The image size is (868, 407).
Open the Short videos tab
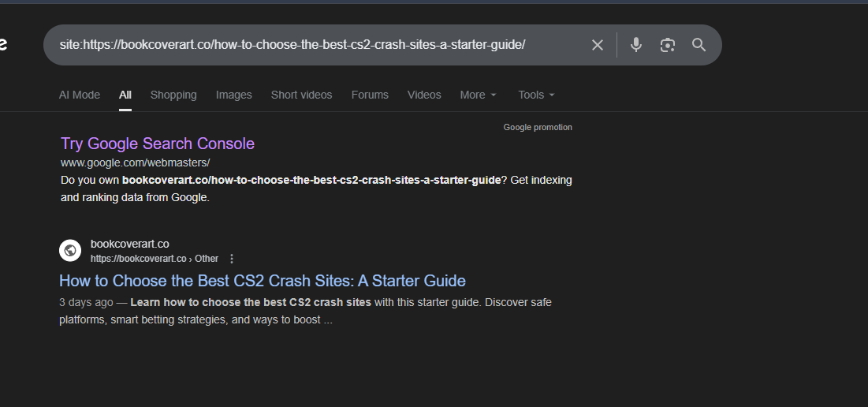301,95
